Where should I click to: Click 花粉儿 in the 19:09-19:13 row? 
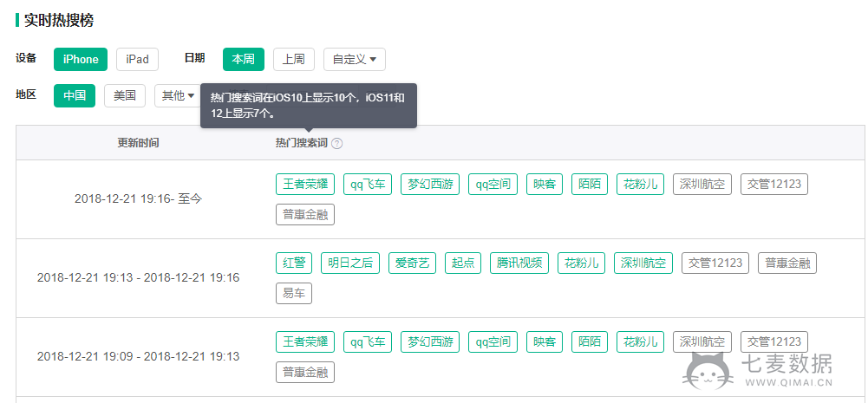tap(641, 341)
